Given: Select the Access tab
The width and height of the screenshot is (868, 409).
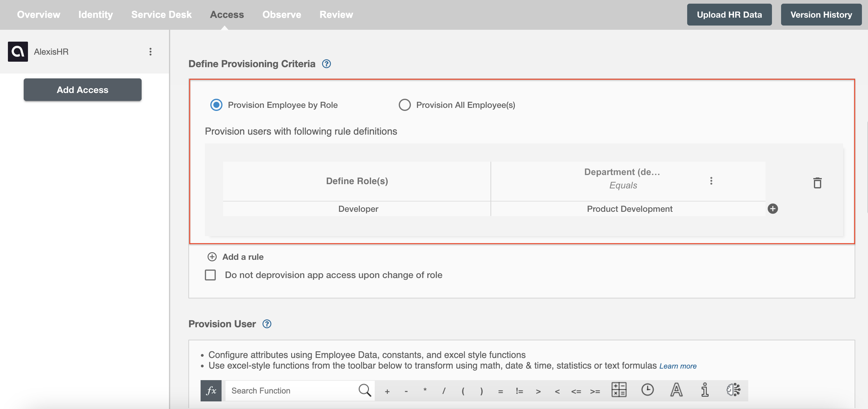Looking at the screenshot, I should 227,15.
